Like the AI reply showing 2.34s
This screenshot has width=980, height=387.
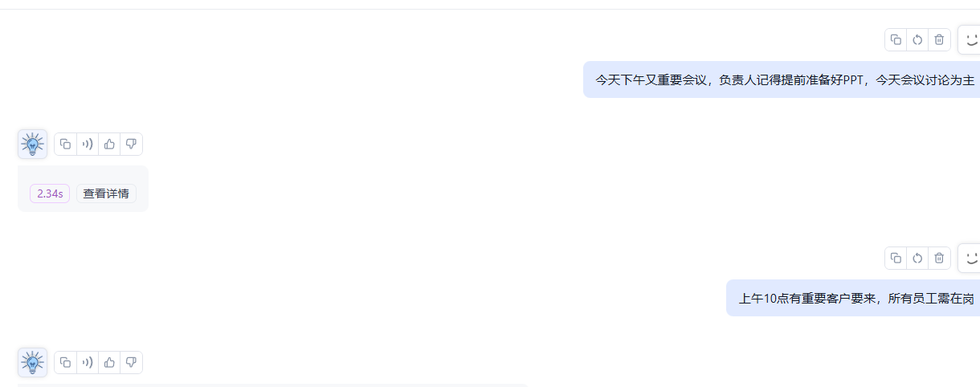109,144
